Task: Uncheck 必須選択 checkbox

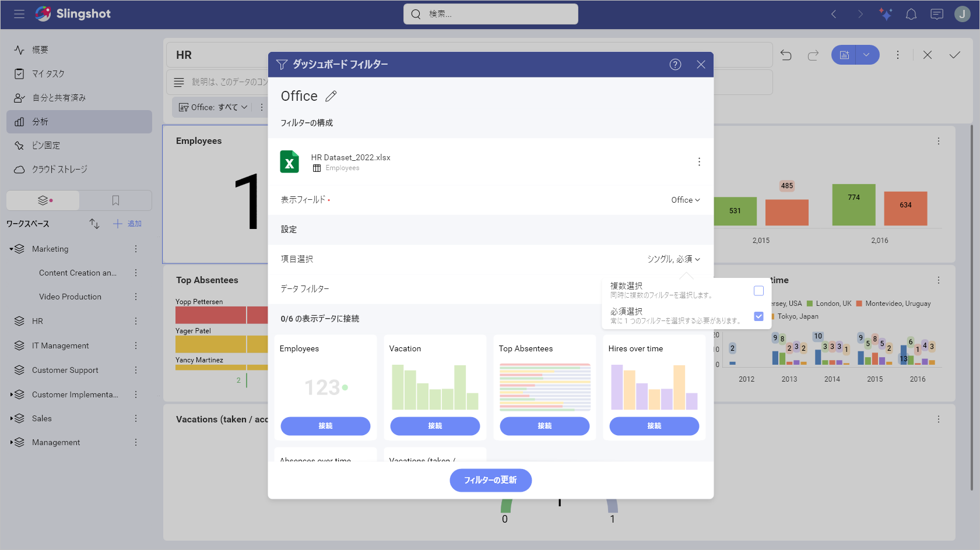Action: coord(758,316)
